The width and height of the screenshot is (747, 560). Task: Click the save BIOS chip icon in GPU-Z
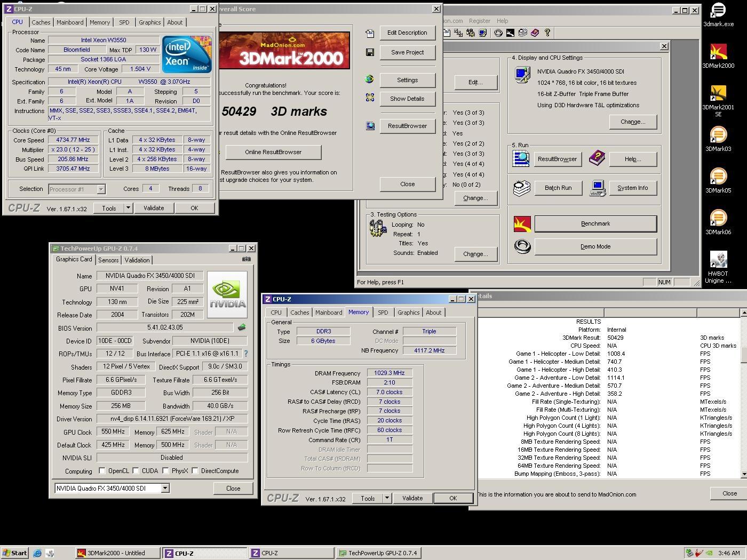(x=242, y=327)
